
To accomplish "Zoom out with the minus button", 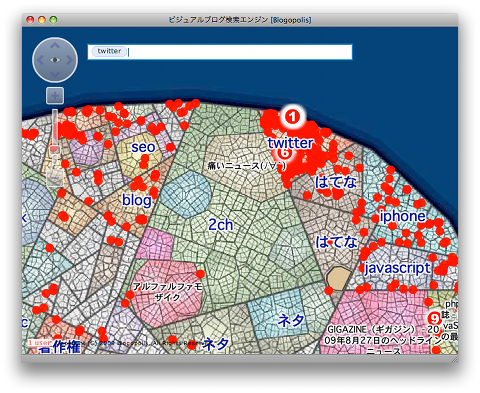I will point(55,179).
